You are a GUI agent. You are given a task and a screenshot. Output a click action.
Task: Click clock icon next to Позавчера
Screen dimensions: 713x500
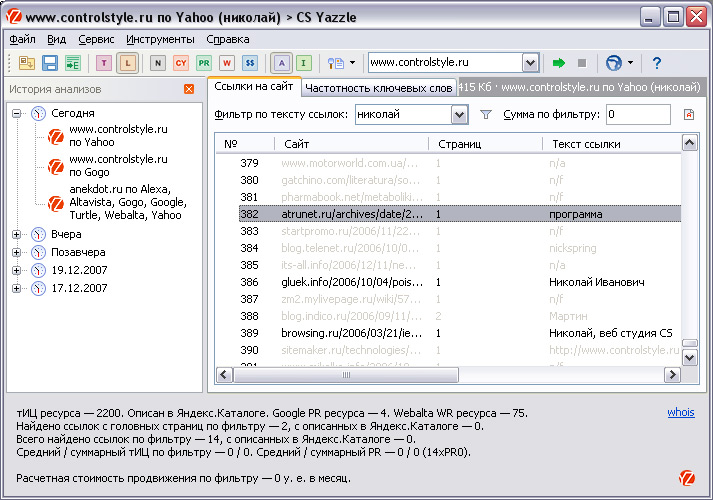click(38, 252)
